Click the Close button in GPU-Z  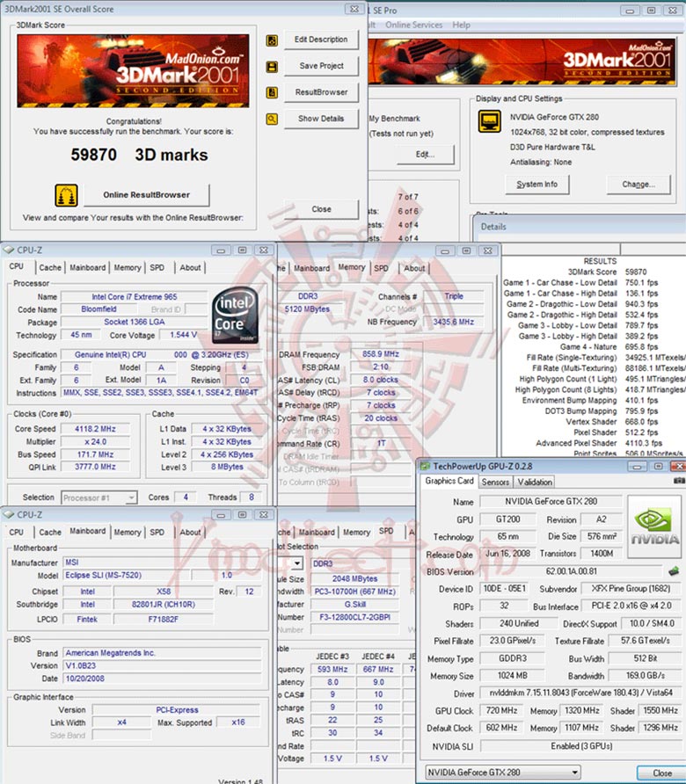[661, 773]
